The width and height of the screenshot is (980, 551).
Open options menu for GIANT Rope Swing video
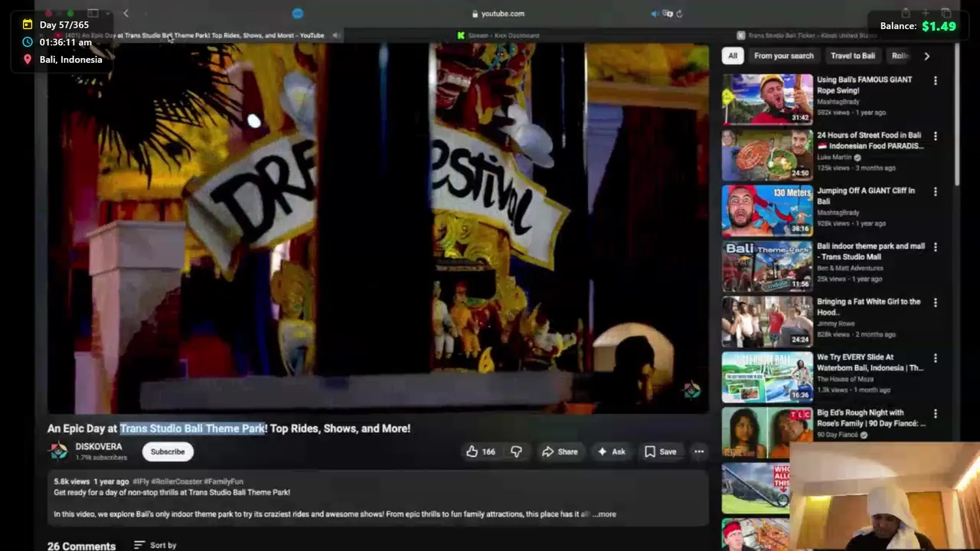tap(935, 80)
